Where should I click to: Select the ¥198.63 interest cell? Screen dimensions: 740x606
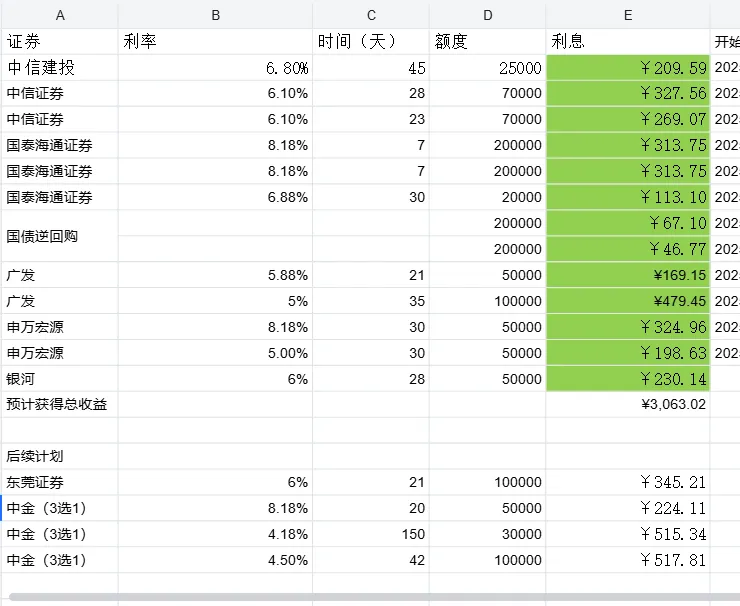pos(628,353)
